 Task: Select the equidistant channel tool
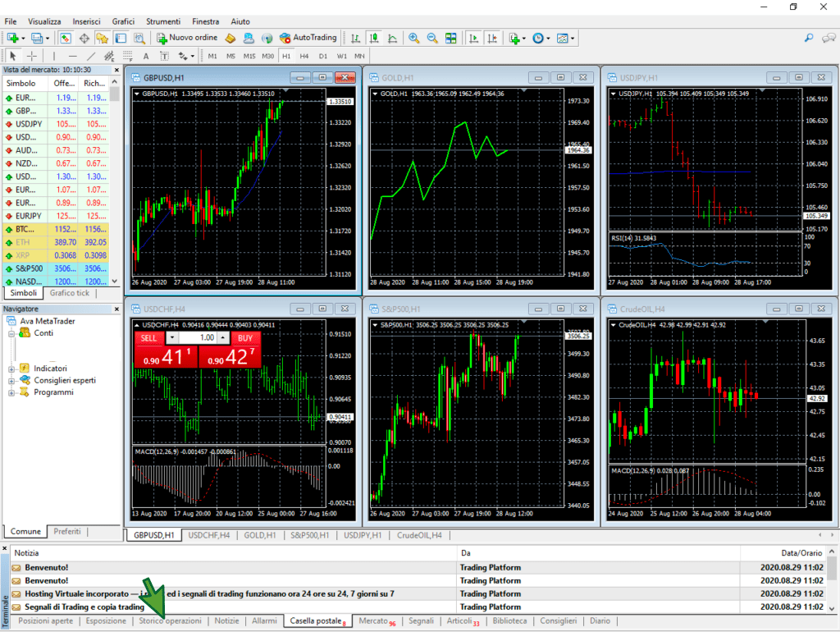[x=109, y=56]
